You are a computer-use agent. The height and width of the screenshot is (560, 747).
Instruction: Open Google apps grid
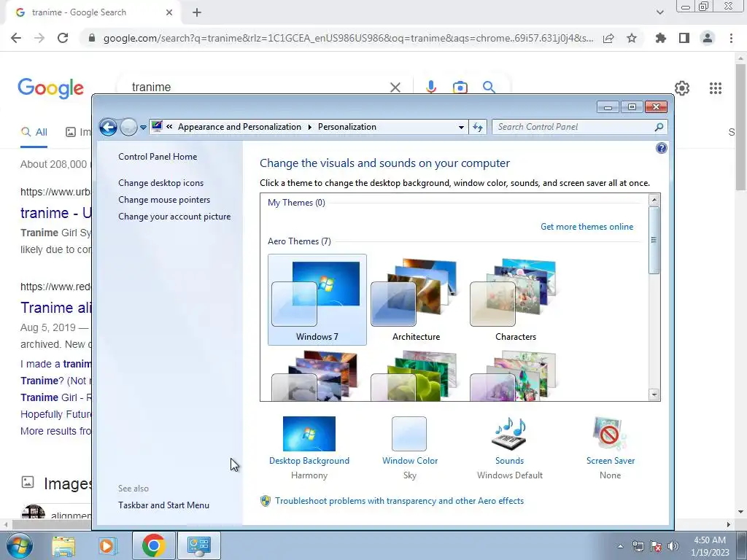click(x=716, y=88)
